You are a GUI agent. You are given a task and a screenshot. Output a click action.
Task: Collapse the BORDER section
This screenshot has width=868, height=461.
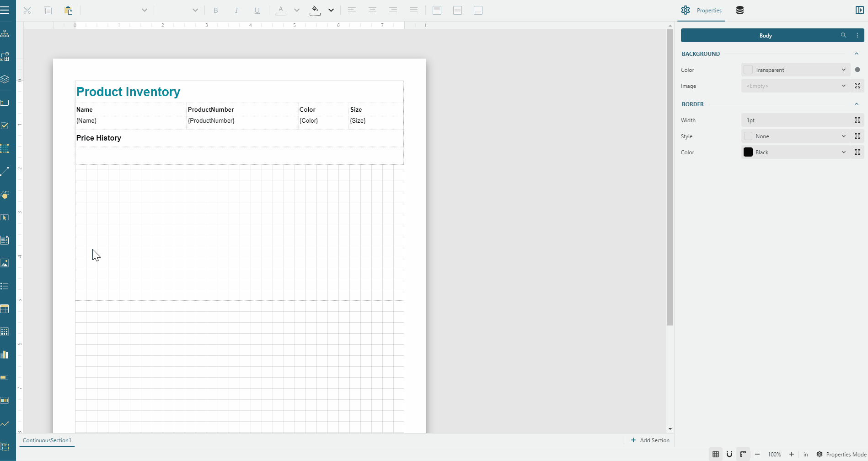click(x=857, y=104)
